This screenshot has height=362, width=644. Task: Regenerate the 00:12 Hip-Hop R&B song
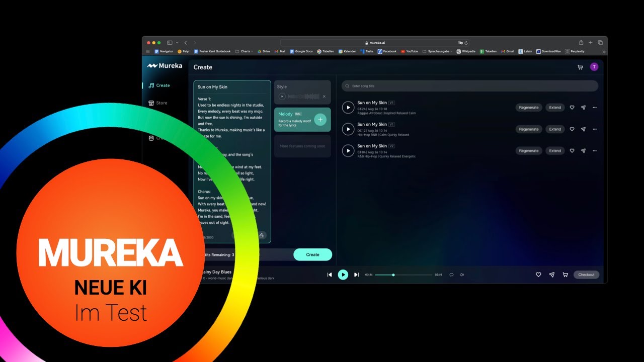(x=529, y=129)
